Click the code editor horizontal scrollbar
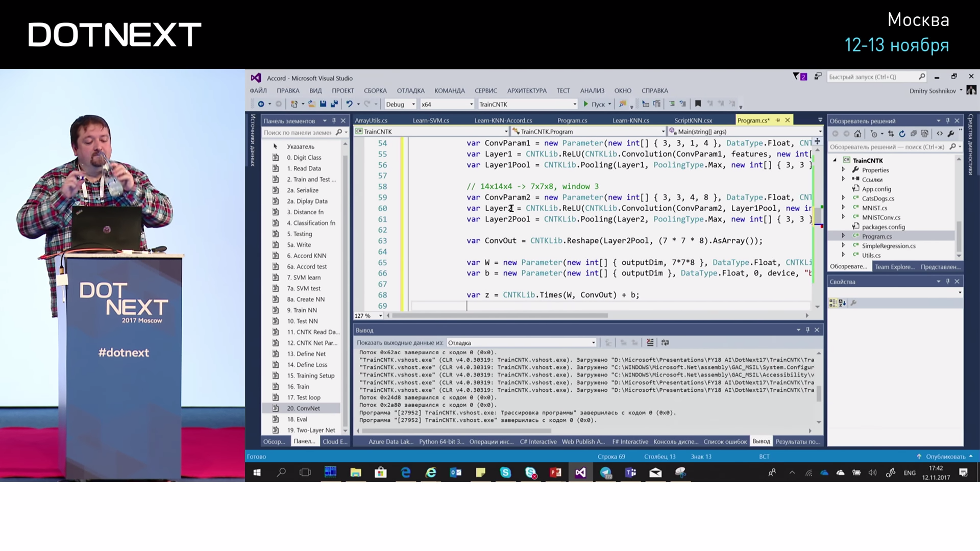The image size is (980, 551). tap(499, 316)
